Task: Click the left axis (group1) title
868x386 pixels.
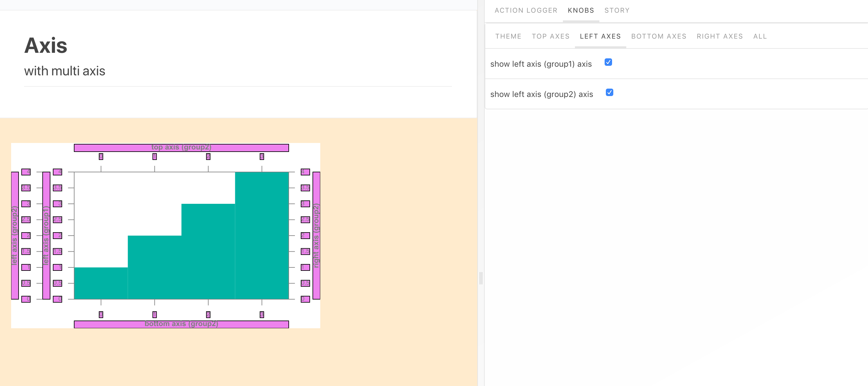Action: click(46, 236)
